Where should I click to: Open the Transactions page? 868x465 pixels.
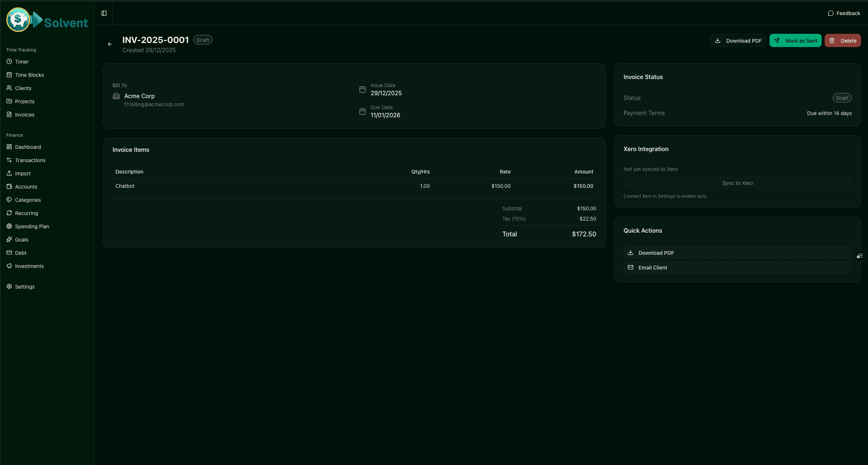pos(31,160)
